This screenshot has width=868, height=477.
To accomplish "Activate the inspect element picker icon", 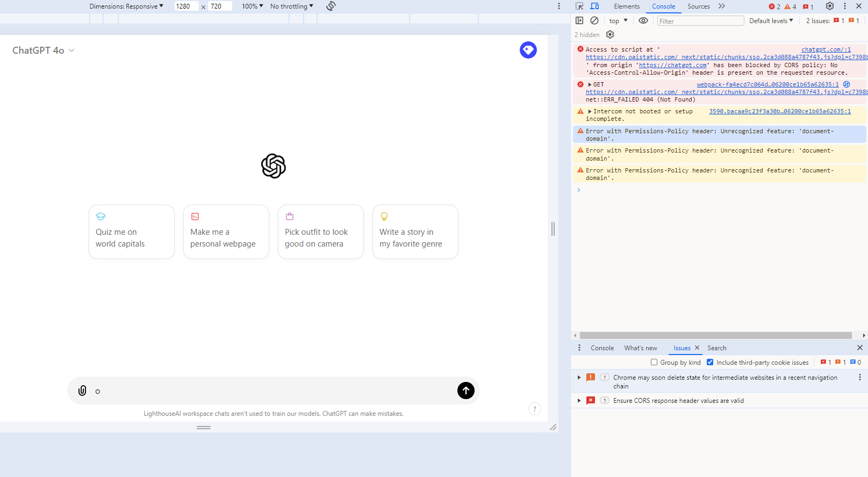I will [x=579, y=6].
